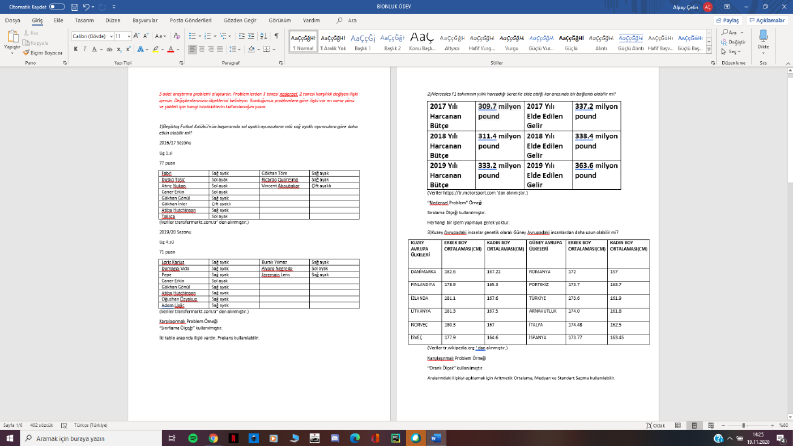Click the Increase Font Size icon
This screenshot has height=446, width=793.
[x=136, y=36]
